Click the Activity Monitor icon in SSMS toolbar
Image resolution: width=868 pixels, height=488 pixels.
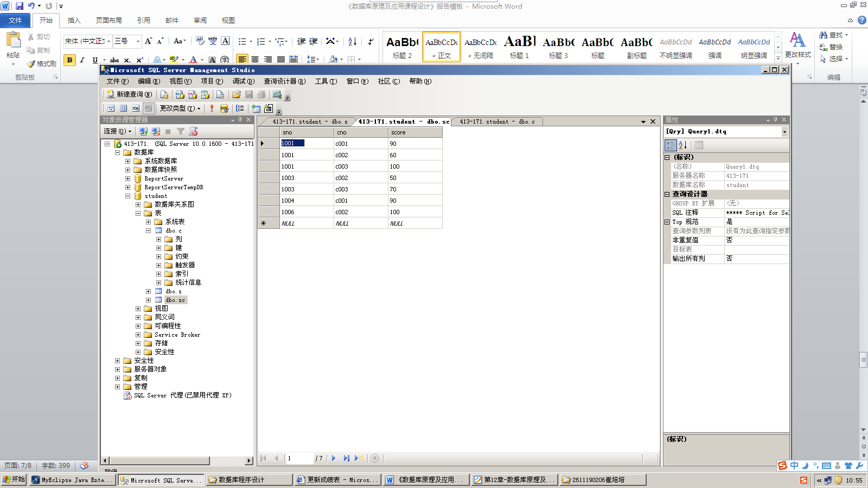(x=277, y=94)
